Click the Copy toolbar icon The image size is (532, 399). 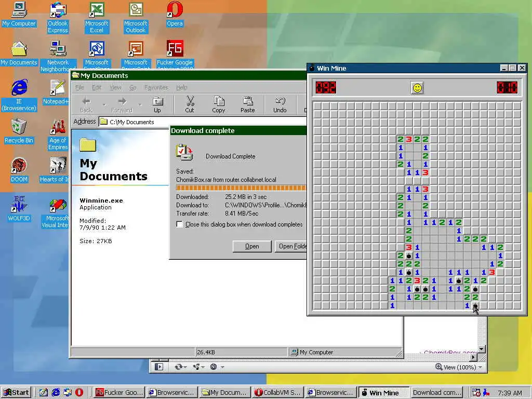(219, 104)
